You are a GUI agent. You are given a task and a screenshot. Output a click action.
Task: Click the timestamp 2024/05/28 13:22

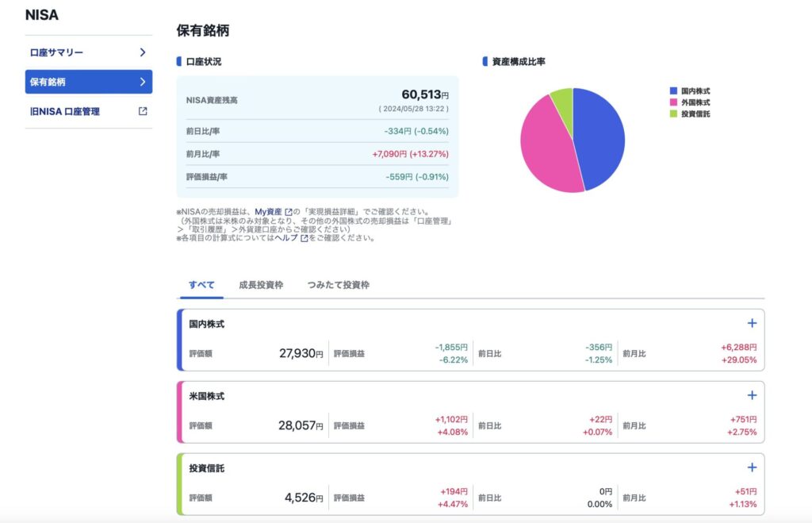414,109
